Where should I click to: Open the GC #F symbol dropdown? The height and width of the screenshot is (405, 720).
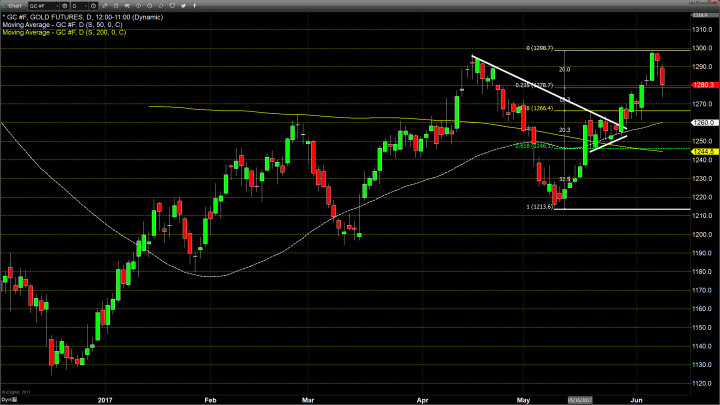44,6
